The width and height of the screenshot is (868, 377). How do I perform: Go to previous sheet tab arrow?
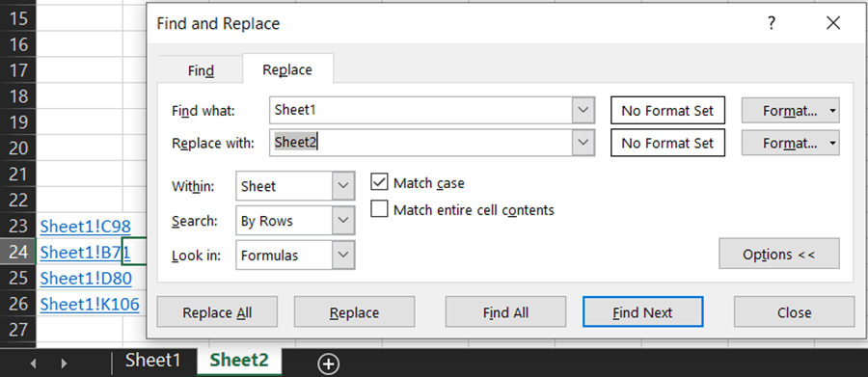(33, 364)
